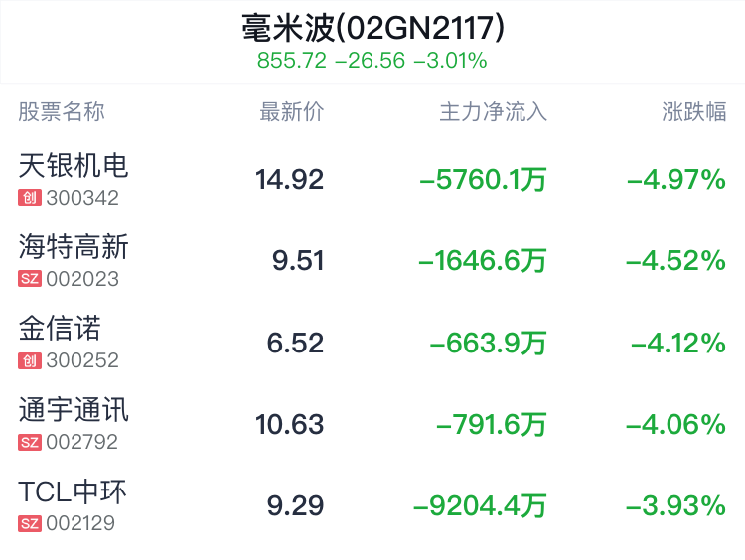The height and width of the screenshot is (560, 745).
Task: Click the SZ badge next to 002023
Action: 30,279
